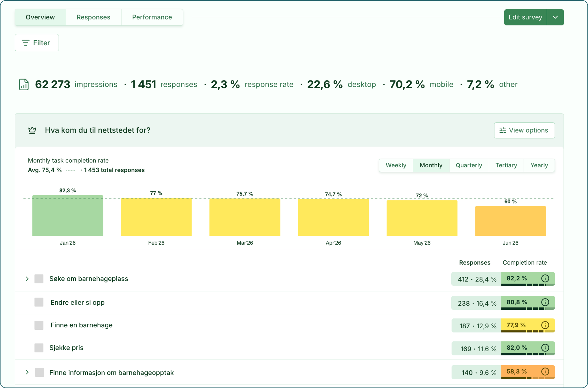The image size is (588, 388).
Task: Click the May'26 bar in chart
Action: point(422,218)
